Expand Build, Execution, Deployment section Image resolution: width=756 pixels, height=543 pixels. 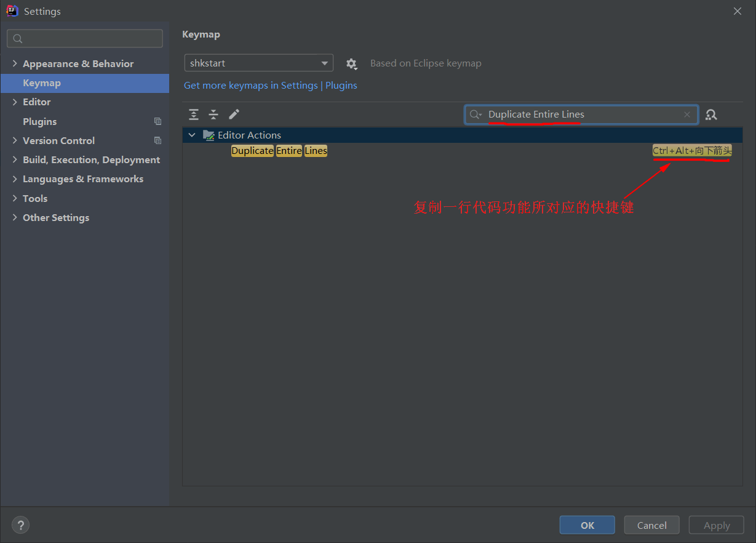click(15, 159)
